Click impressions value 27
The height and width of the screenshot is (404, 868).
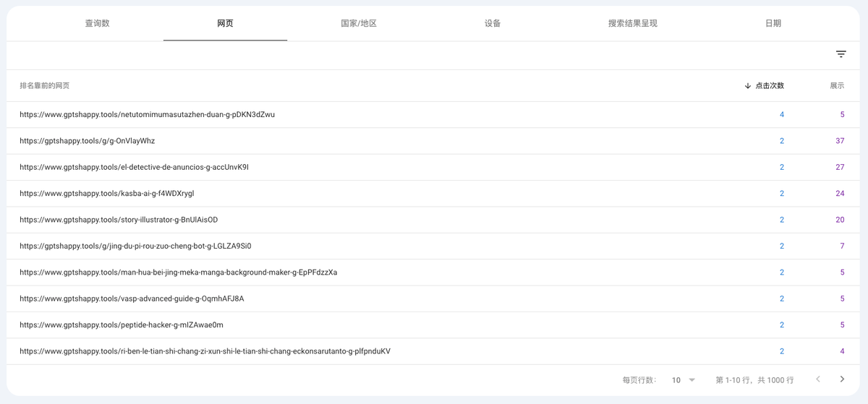[x=840, y=167]
